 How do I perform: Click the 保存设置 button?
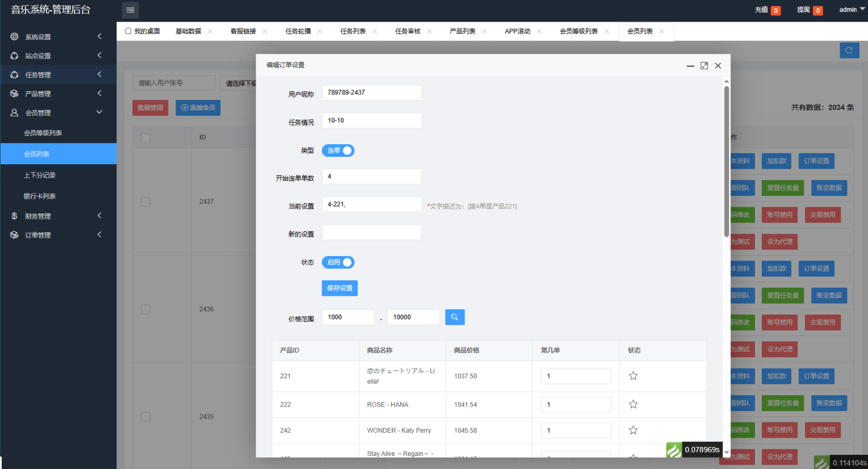coord(340,288)
